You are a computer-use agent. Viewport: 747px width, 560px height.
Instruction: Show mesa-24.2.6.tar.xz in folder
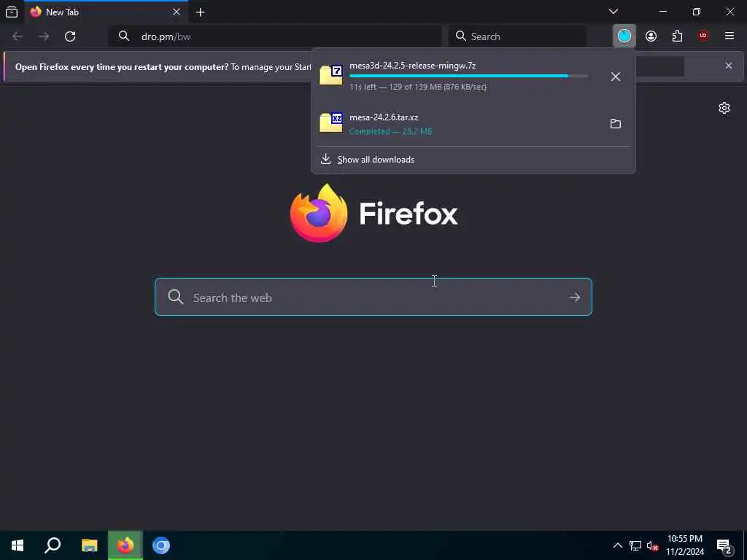[x=616, y=124]
